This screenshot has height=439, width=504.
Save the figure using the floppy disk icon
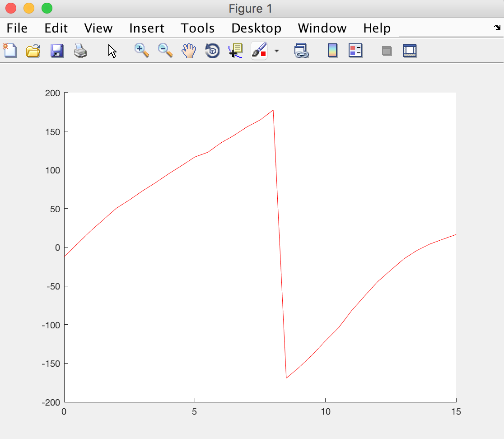[x=57, y=51]
